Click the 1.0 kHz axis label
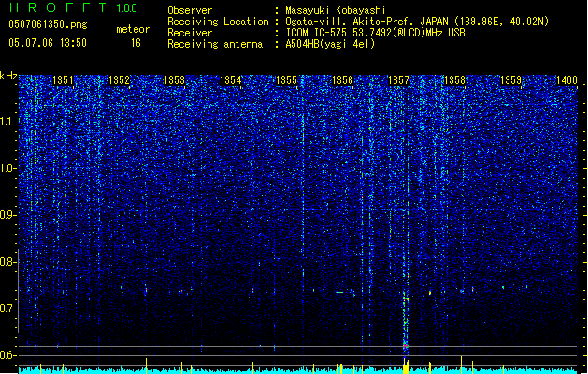 (7, 168)
